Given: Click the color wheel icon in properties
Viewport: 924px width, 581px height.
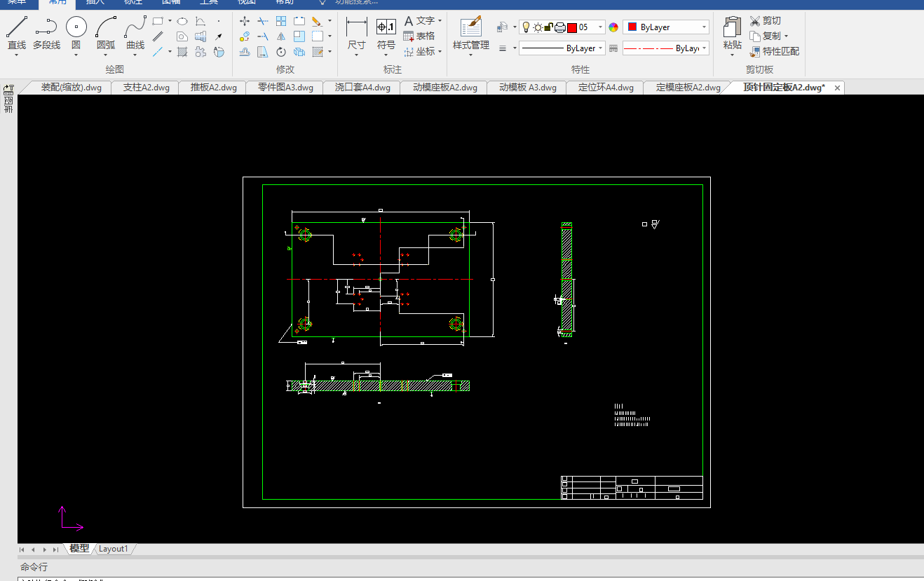Looking at the screenshot, I should coord(613,27).
